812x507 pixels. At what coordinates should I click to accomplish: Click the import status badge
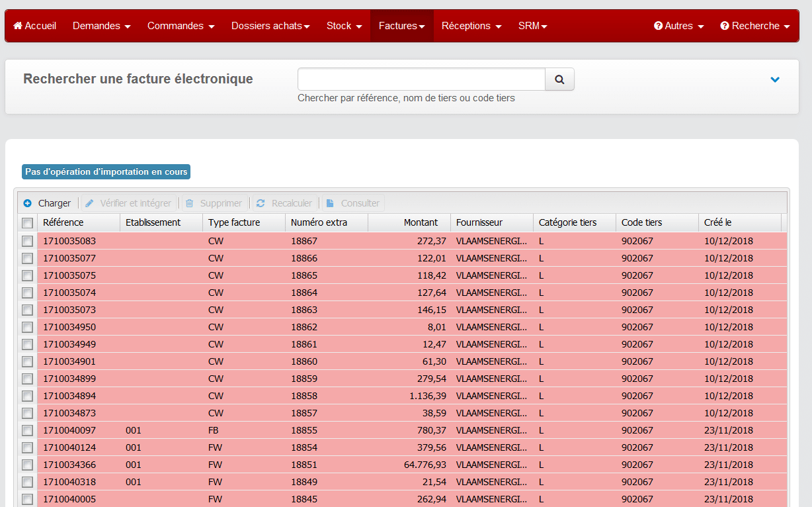tap(106, 172)
